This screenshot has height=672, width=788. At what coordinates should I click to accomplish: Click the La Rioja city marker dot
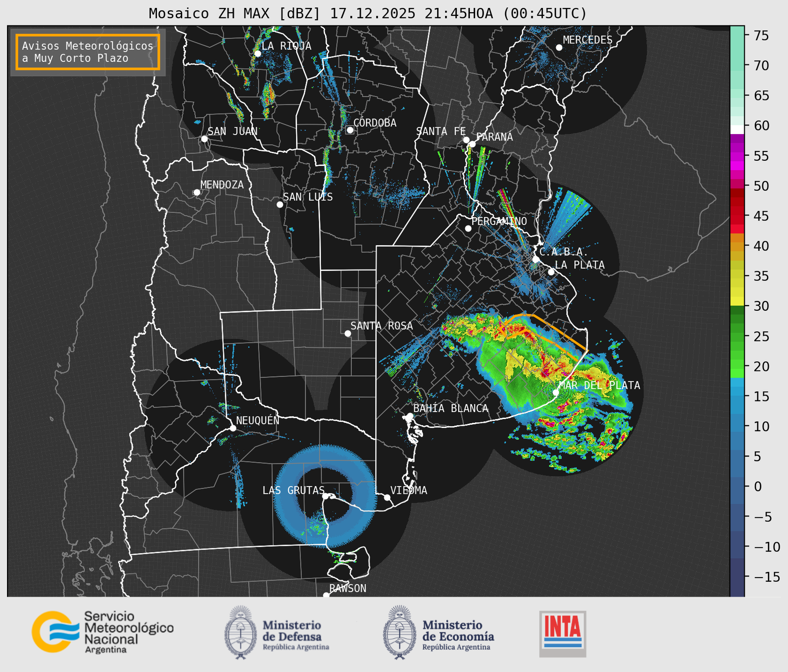pyautogui.click(x=257, y=54)
